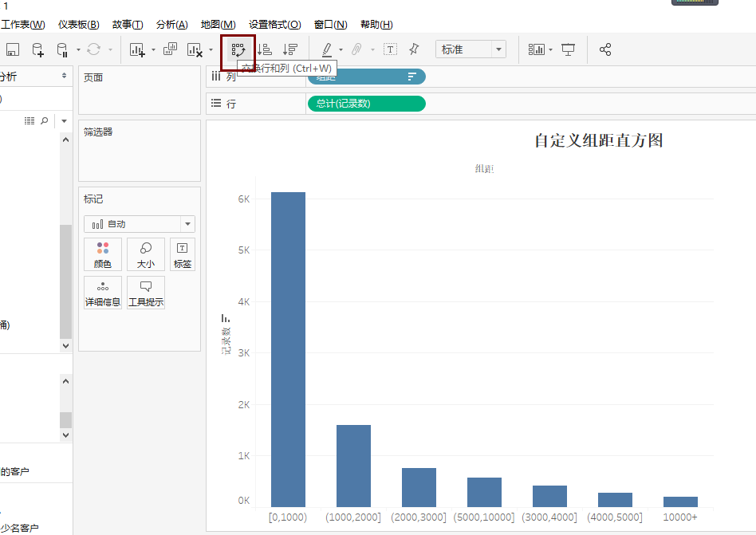This screenshot has width=756, height=535.
Task: Click the Fix axes pin icon
Action: click(414, 49)
